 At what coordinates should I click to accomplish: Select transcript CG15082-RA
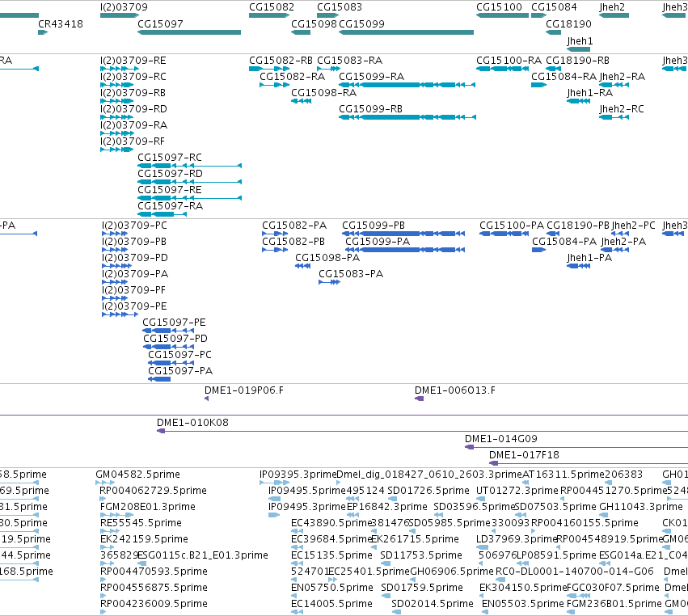[x=274, y=85]
